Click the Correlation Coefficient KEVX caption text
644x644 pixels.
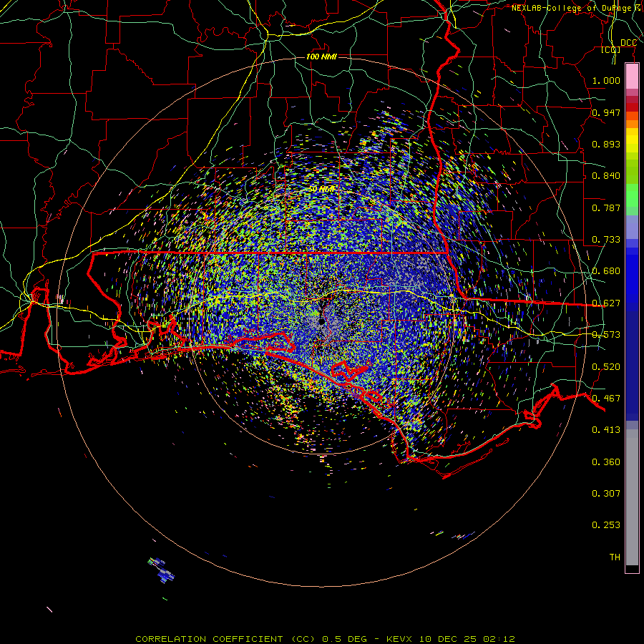click(325, 639)
